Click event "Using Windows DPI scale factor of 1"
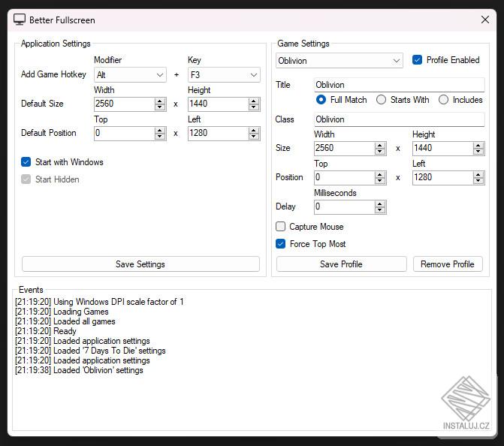The image size is (504, 446). point(99,302)
